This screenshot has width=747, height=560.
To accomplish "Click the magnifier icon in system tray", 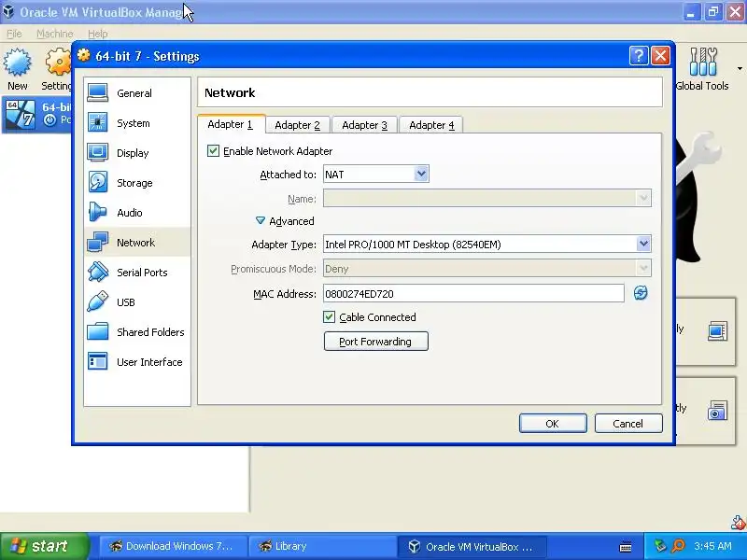I will [x=679, y=546].
